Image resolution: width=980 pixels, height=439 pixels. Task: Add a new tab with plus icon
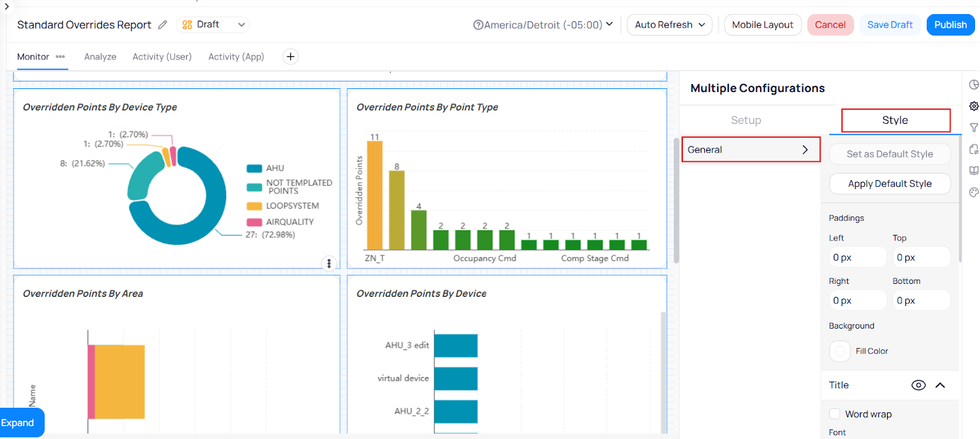click(x=290, y=56)
